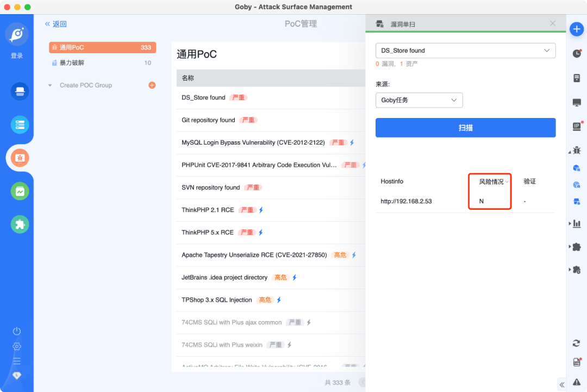Select the 暴力破解 category
This screenshot has width=587, height=392.
(x=103, y=63)
